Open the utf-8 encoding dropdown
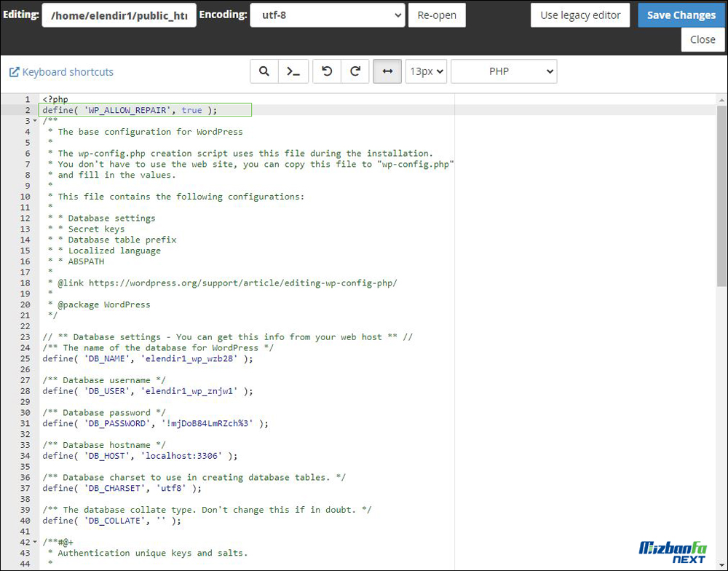728x571 pixels. (328, 15)
